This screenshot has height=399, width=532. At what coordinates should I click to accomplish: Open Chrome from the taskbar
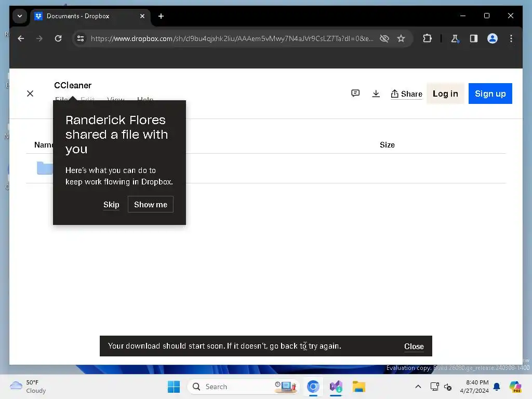pyautogui.click(x=313, y=387)
